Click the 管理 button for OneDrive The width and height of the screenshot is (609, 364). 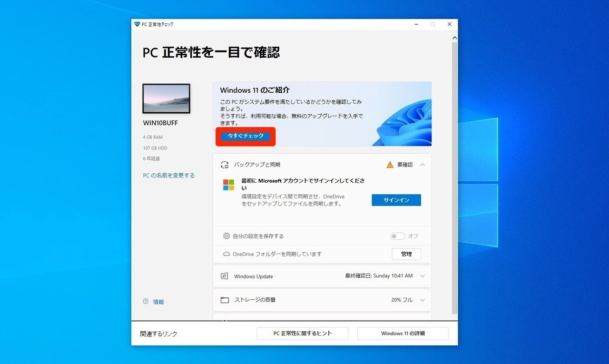coord(406,254)
